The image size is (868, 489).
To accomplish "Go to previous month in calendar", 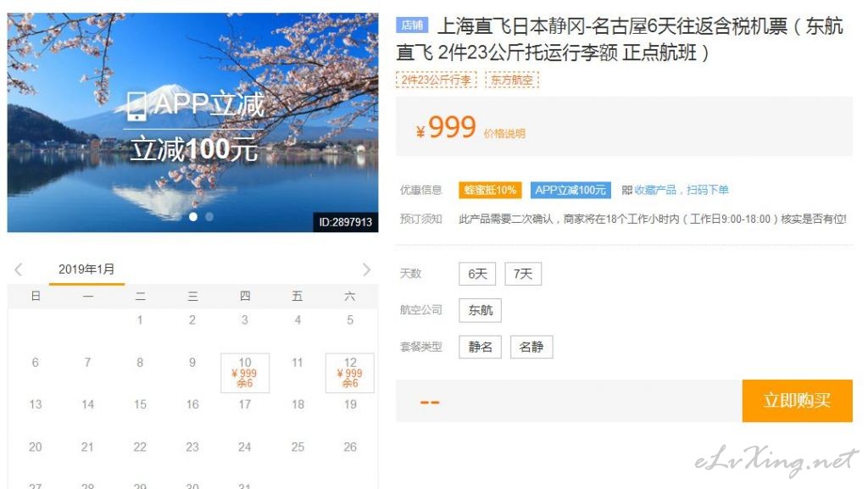I will coord(19,270).
